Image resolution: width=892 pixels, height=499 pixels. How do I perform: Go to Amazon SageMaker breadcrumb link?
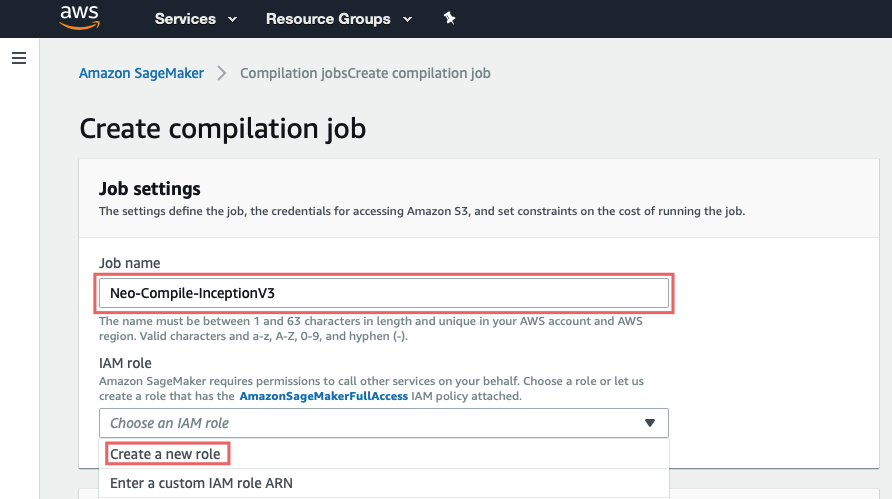pyautogui.click(x=141, y=73)
